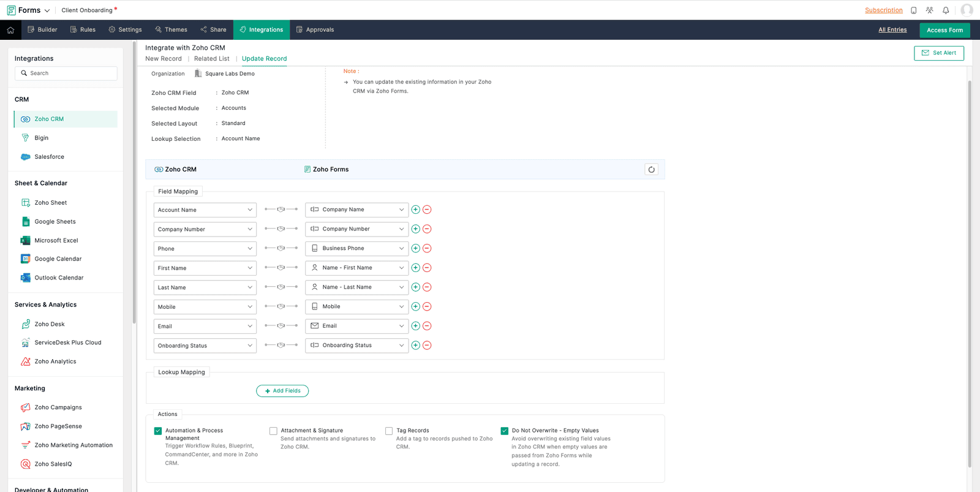
Task: Open the notifications bell icon
Action: click(946, 10)
